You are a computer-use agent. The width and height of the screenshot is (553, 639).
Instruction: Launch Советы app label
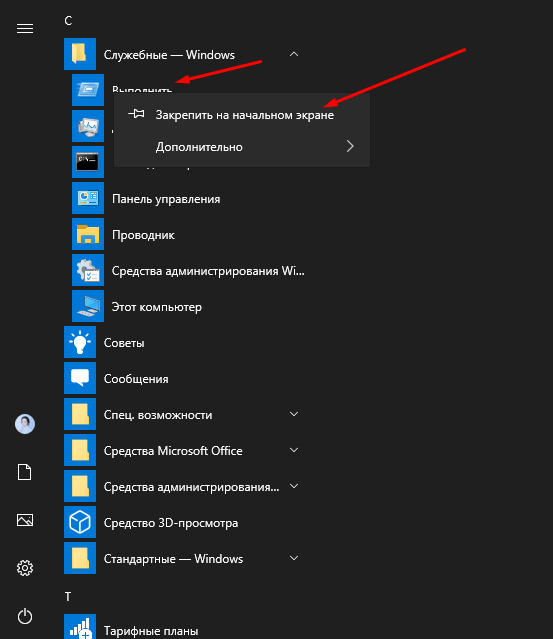124,343
